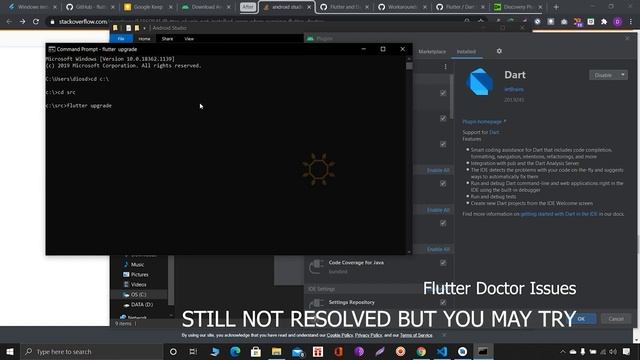Dismiss the cookie banner with its X

click(444, 335)
